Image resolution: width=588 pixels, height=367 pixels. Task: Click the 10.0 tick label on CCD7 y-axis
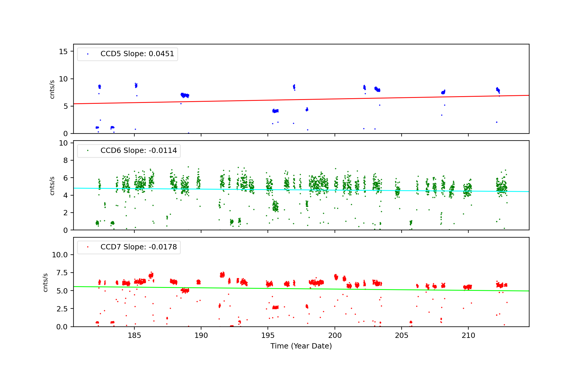(60, 255)
